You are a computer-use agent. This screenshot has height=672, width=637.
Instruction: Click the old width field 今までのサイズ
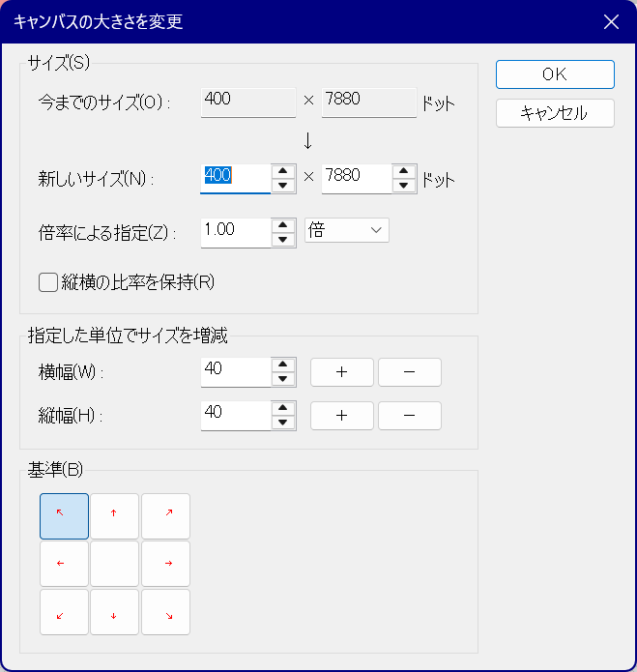coord(248,102)
